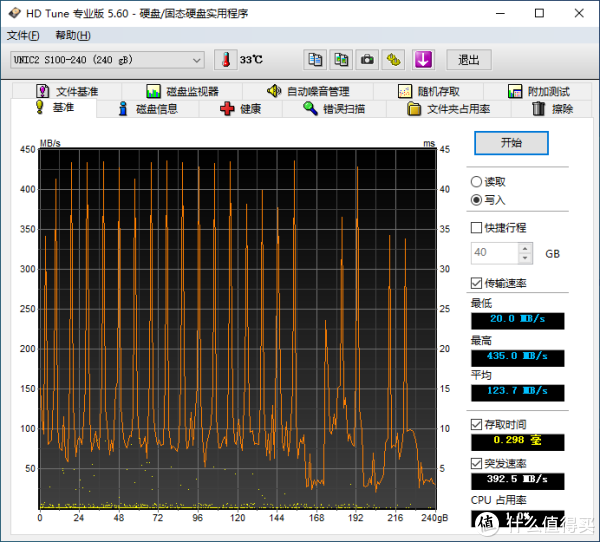600x542 pixels.
Task: Toggle the 传输速率 checkbox
Action: coord(476,283)
